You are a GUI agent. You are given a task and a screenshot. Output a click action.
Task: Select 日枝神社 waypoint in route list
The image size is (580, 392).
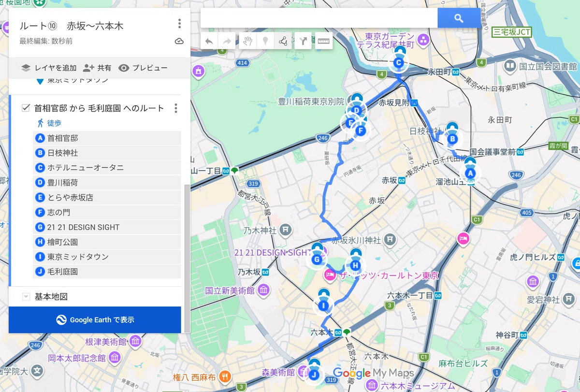point(107,153)
